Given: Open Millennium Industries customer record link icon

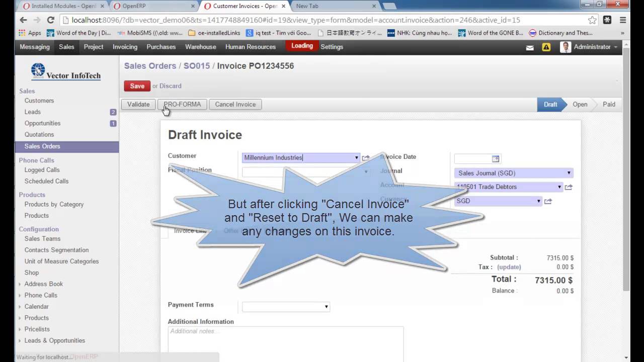Looking at the screenshot, I should [x=366, y=158].
